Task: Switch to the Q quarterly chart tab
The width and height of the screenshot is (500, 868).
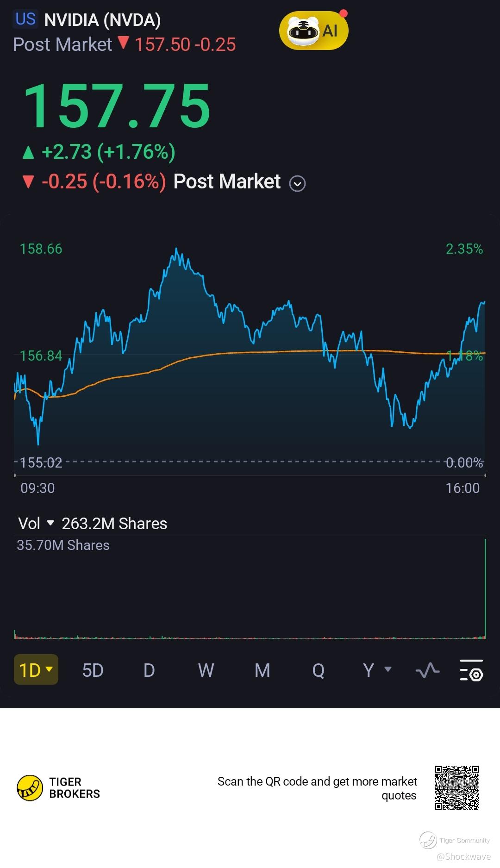Action: coord(319,670)
